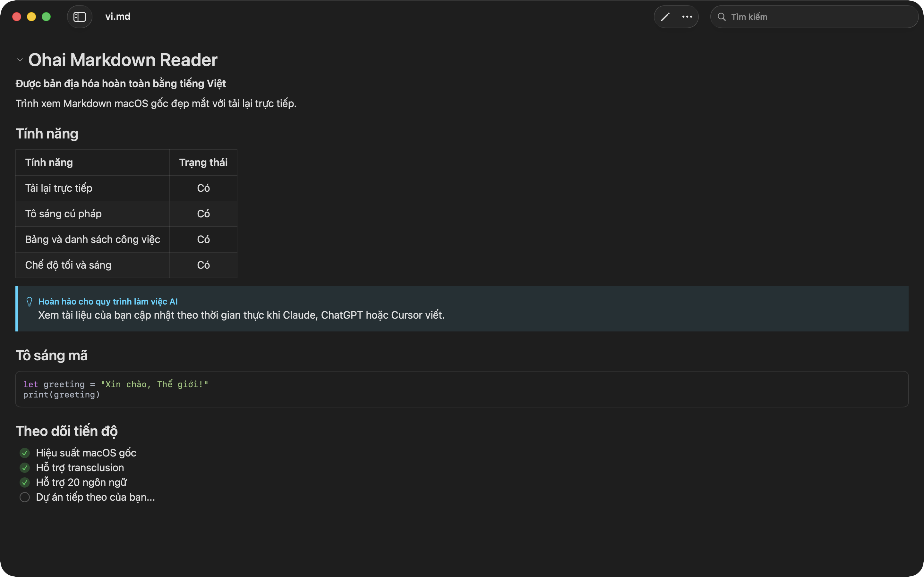
Task: Click the Trạng thái table header
Action: [x=203, y=163]
